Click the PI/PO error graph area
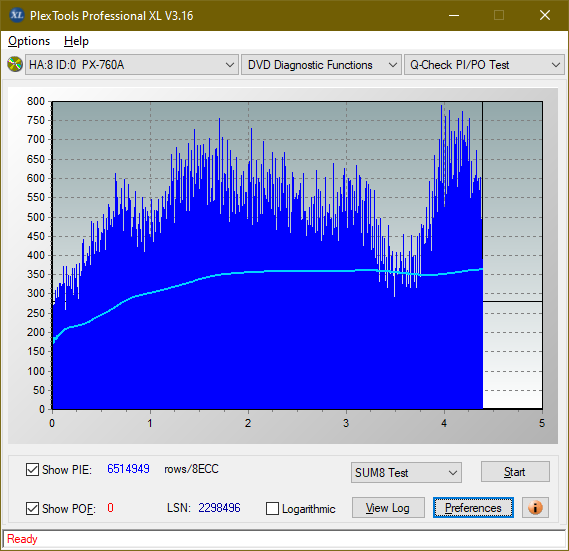The height and width of the screenshot is (551, 569). click(x=297, y=255)
